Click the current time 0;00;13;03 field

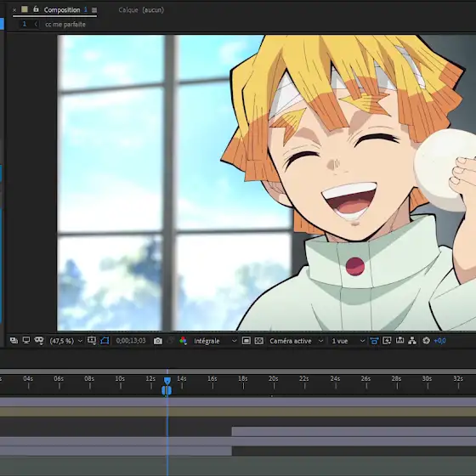pos(131,341)
